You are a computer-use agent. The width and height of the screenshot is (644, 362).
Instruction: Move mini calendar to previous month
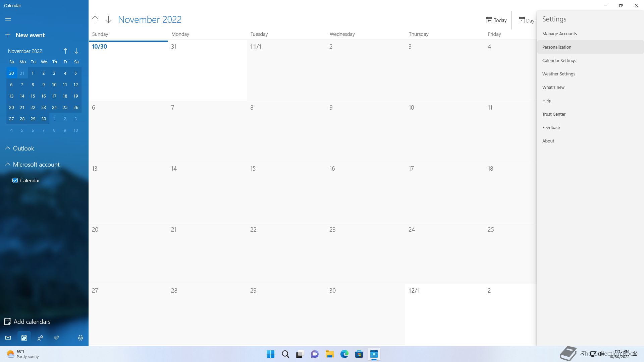click(65, 51)
